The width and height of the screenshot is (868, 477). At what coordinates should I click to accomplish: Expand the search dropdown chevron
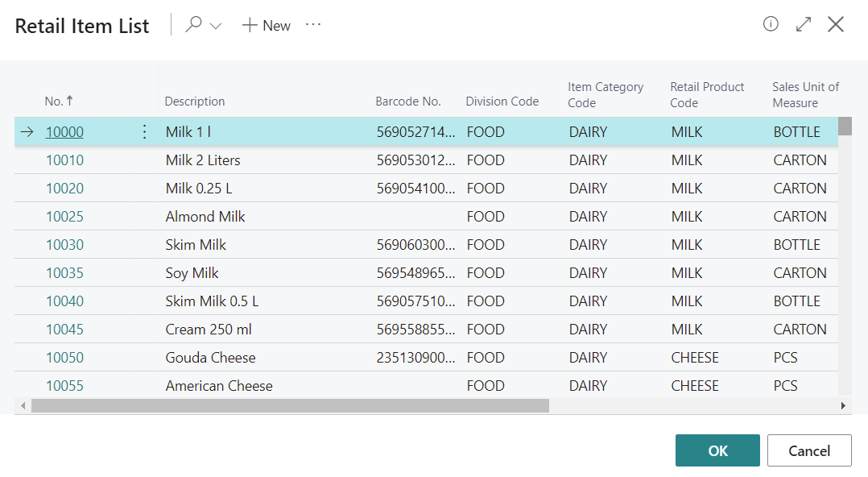pos(216,26)
